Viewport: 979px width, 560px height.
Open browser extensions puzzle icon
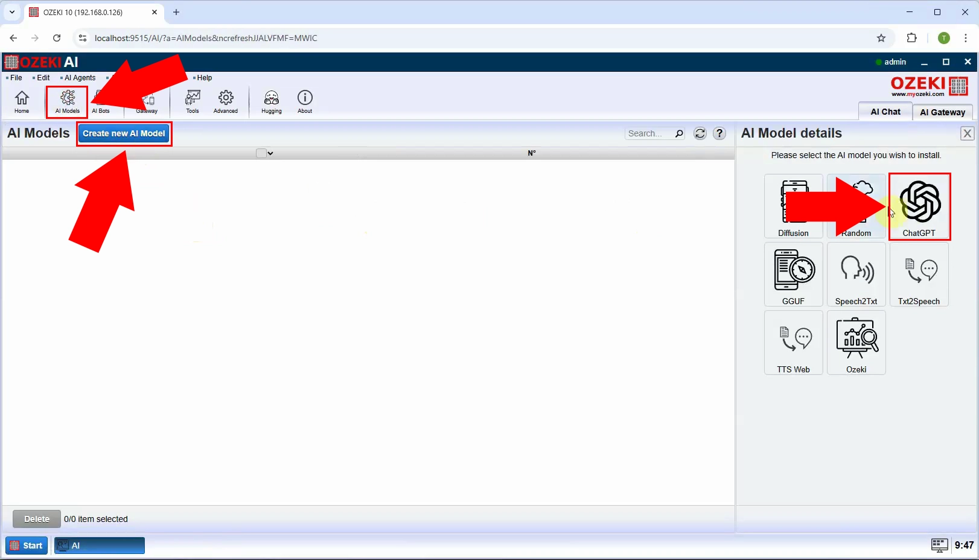point(911,38)
